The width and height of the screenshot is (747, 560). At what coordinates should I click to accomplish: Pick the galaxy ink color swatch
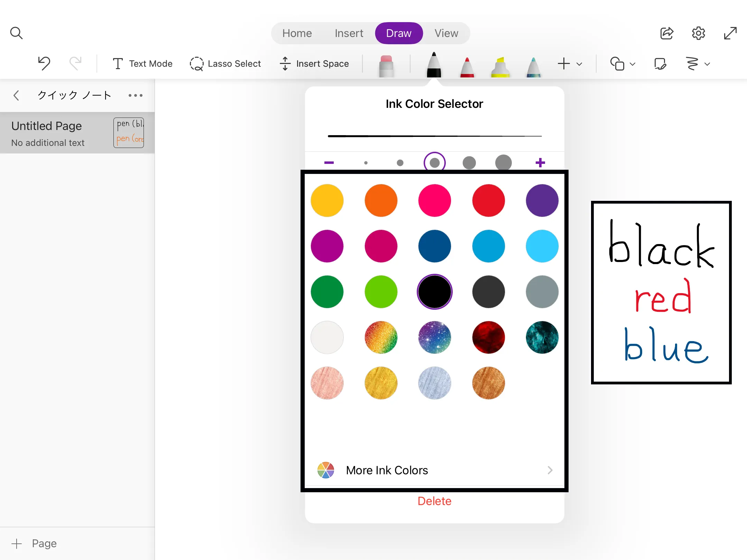click(434, 338)
